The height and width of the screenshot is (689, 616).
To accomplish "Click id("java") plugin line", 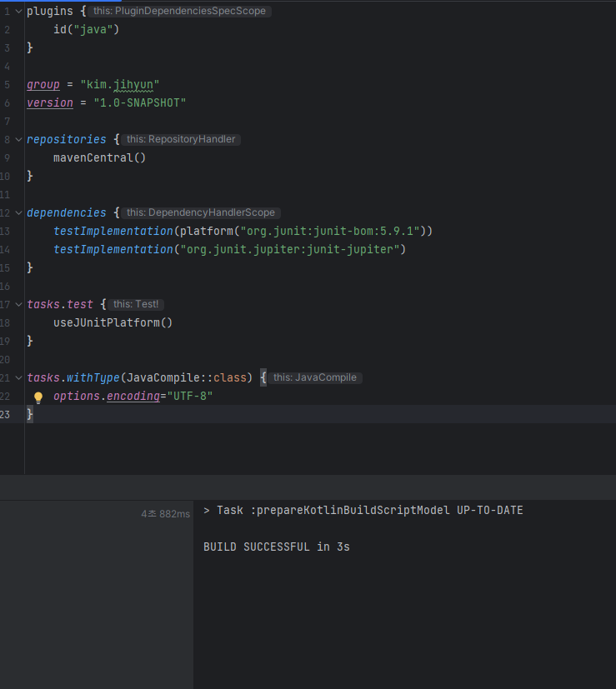I will (86, 29).
